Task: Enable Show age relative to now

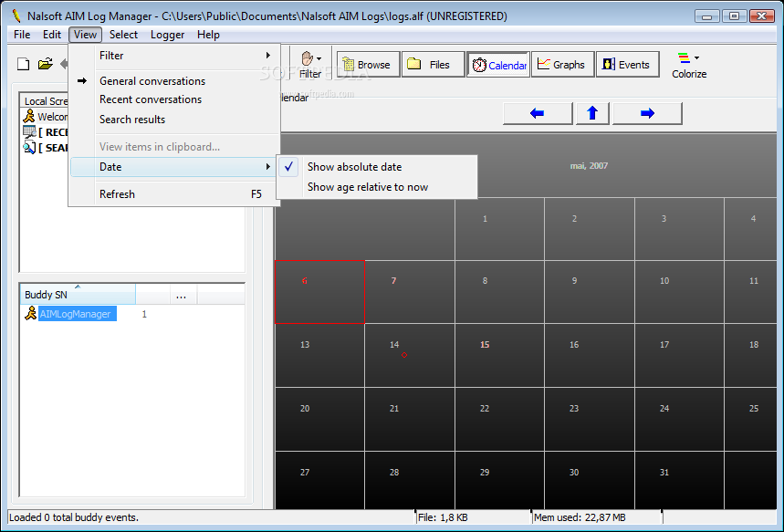Action: pos(377,187)
